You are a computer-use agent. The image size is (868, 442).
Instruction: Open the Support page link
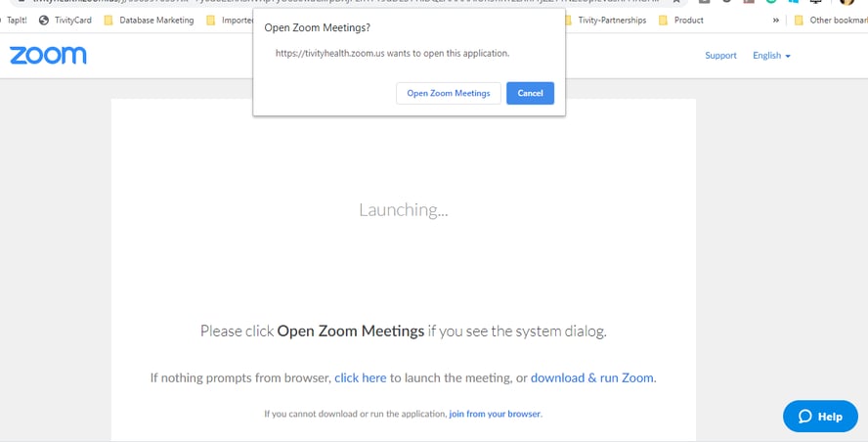[720, 56]
